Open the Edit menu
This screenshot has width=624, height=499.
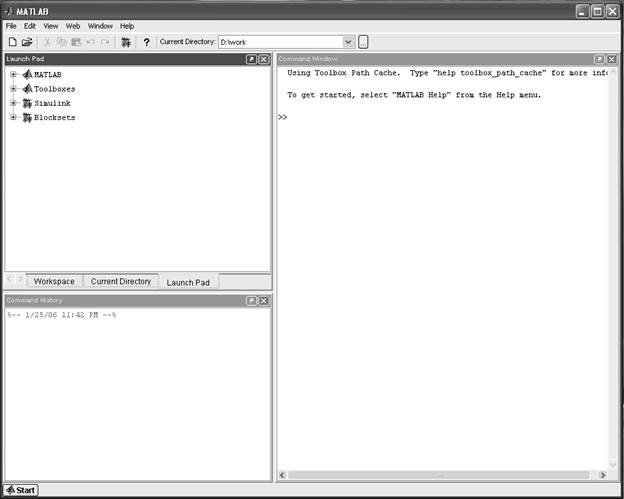(x=30, y=26)
